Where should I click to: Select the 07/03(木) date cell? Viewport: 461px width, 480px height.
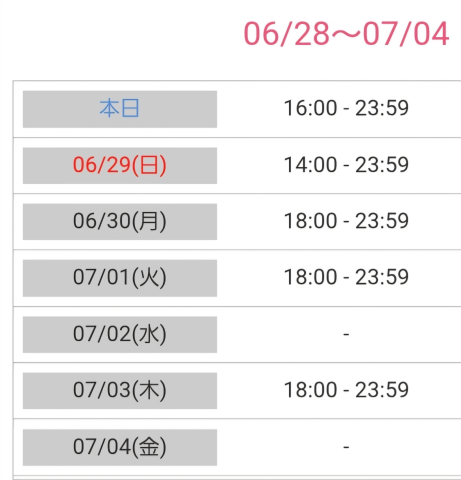(120, 391)
